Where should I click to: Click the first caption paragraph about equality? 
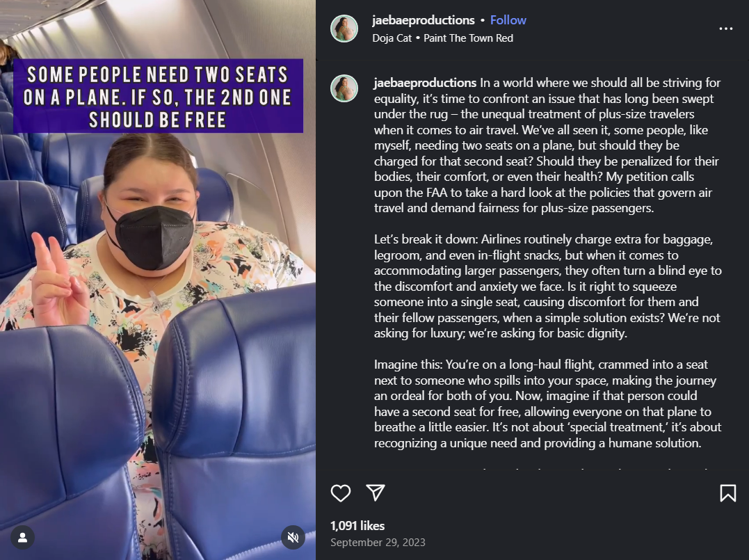pyautogui.click(x=547, y=146)
